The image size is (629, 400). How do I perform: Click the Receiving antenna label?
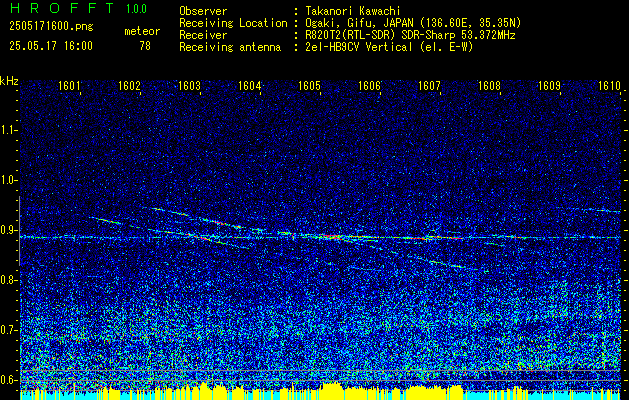click(230, 47)
